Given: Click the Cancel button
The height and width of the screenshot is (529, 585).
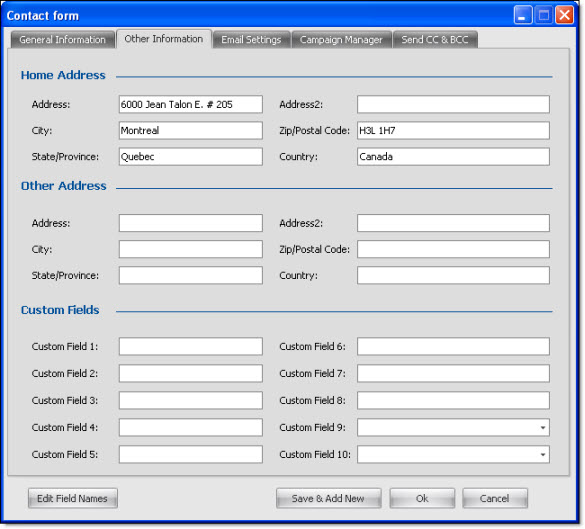Looking at the screenshot, I should pyautogui.click(x=495, y=499).
